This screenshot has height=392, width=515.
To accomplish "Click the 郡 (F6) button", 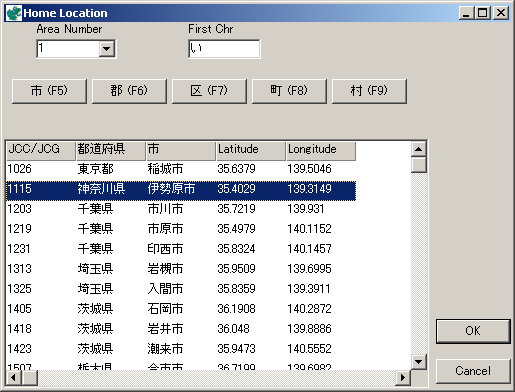I will click(x=129, y=91).
